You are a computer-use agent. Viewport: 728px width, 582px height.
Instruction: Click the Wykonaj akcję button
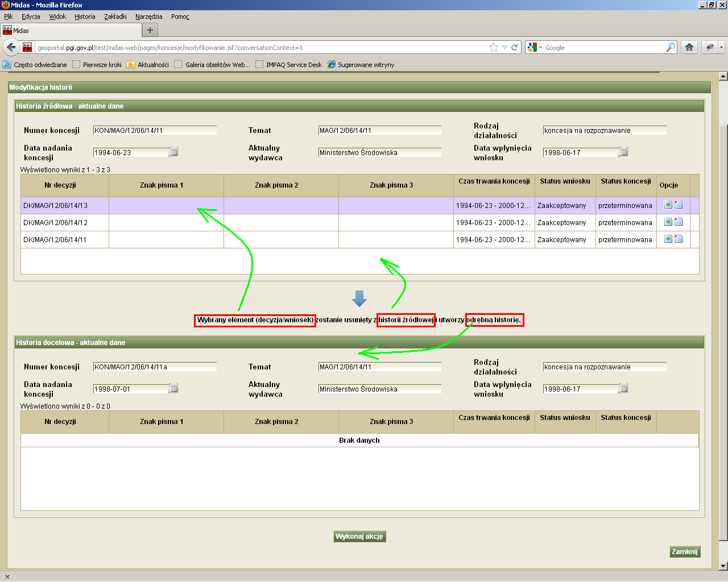click(x=359, y=536)
